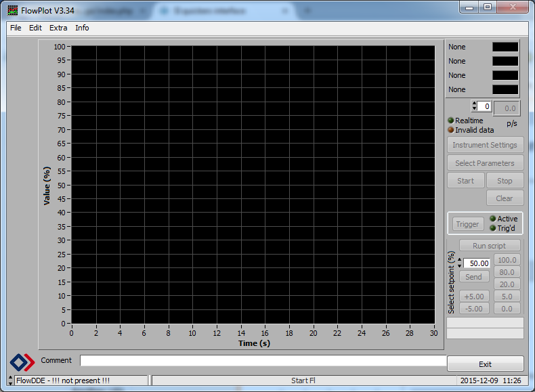Open Instrument Settings
Screen dimensions: 535x392
[485, 145]
